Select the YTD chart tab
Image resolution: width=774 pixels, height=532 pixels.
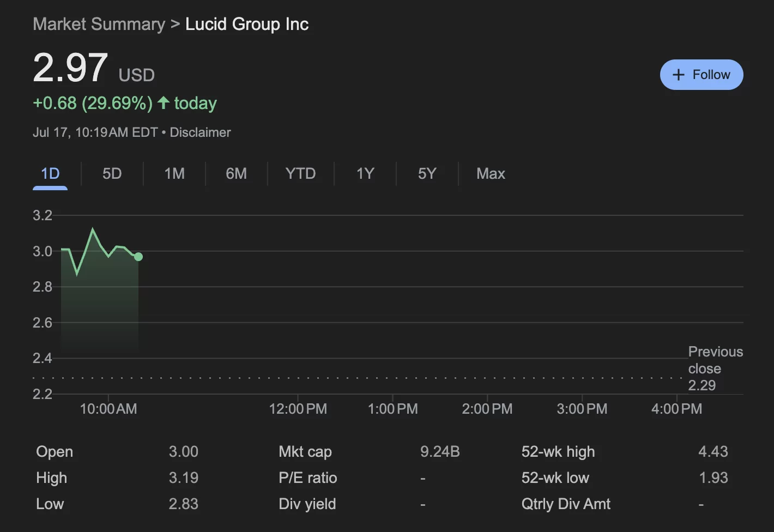tap(300, 173)
